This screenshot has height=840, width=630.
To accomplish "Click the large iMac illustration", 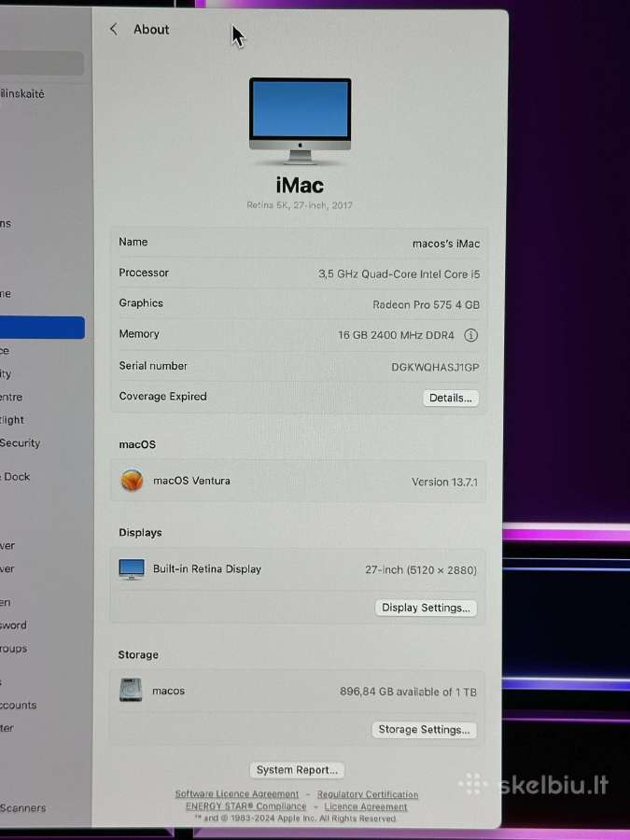I will [300, 121].
